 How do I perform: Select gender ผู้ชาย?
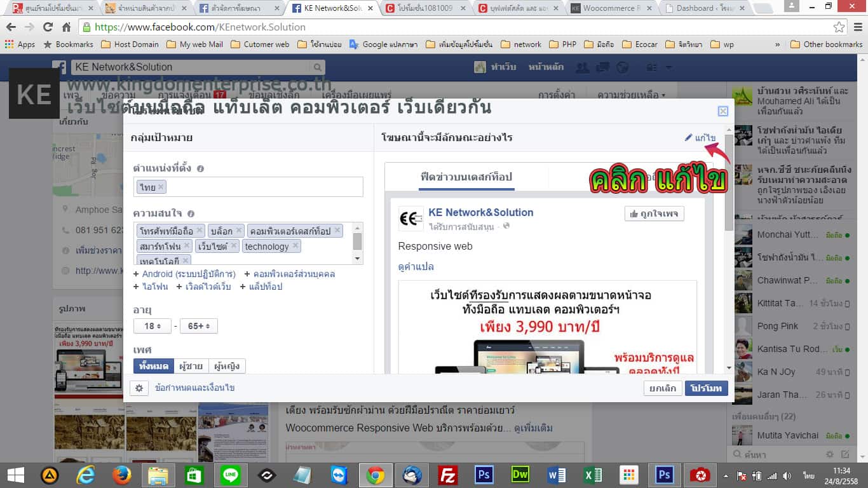[191, 366]
